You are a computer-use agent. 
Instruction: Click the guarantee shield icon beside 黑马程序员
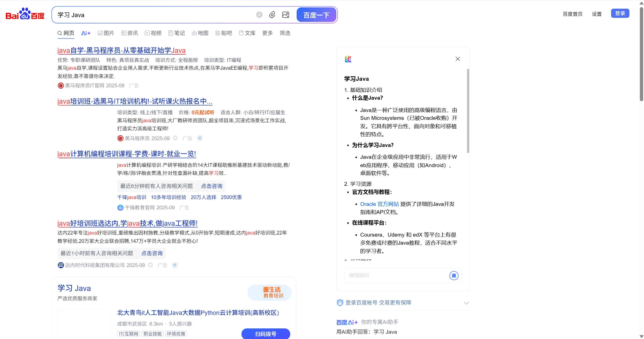(x=199, y=138)
